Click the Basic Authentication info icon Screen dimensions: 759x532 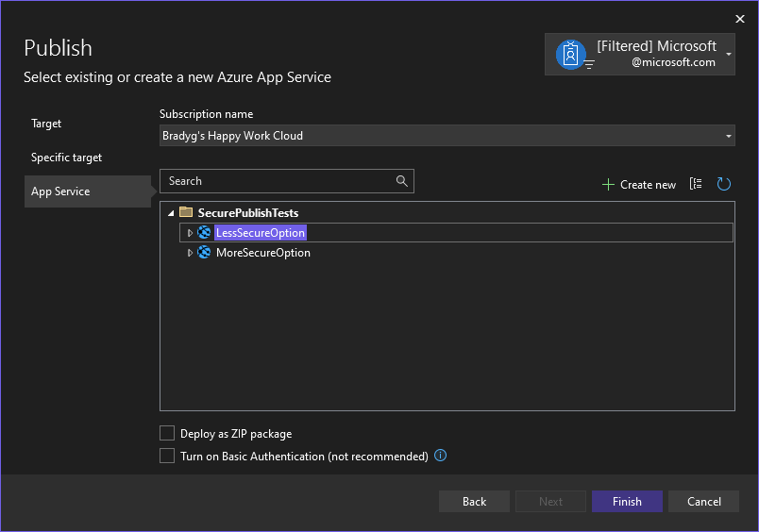440,456
